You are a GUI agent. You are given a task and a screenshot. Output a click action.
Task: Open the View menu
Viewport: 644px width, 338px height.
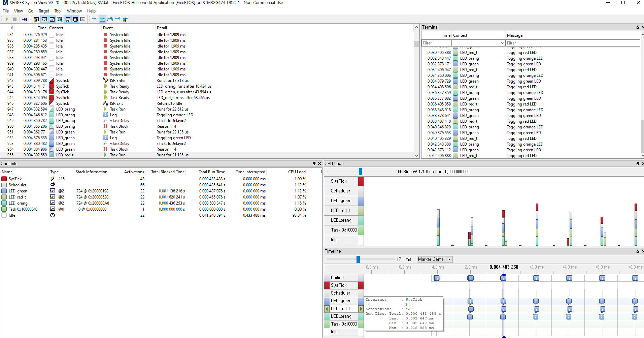coord(19,11)
